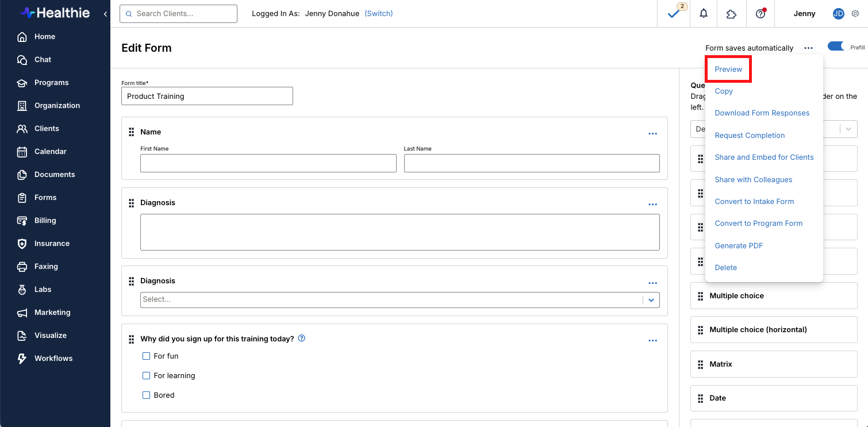
Task: Open the Forms section
Action: click(x=37, y=198)
